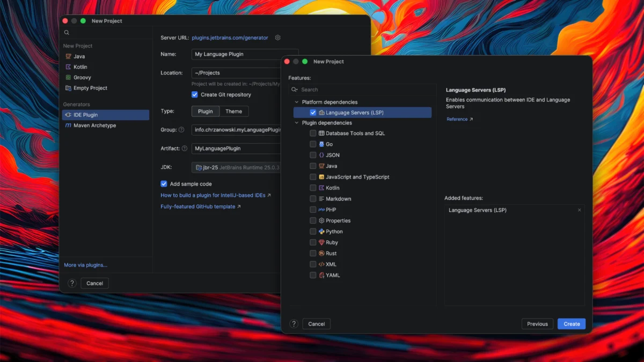Click help question mark in Features dialog
This screenshot has width=644, height=362.
(294, 324)
